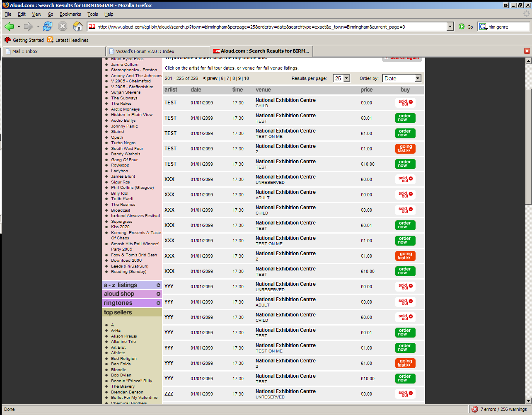The width and height of the screenshot is (532, 415).
Task: Go to results page 10
Action: tap(247, 78)
